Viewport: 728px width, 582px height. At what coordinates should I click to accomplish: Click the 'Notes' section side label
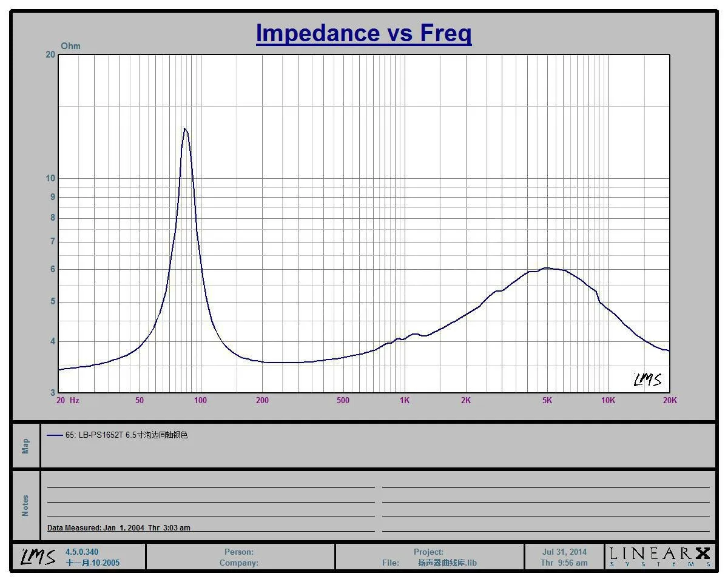click(x=25, y=506)
